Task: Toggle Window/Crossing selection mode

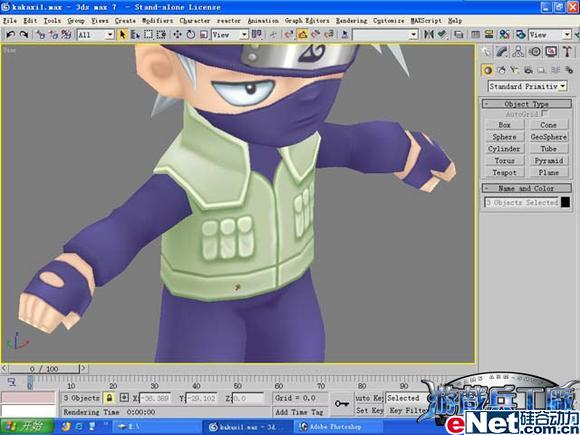Action: (161, 35)
